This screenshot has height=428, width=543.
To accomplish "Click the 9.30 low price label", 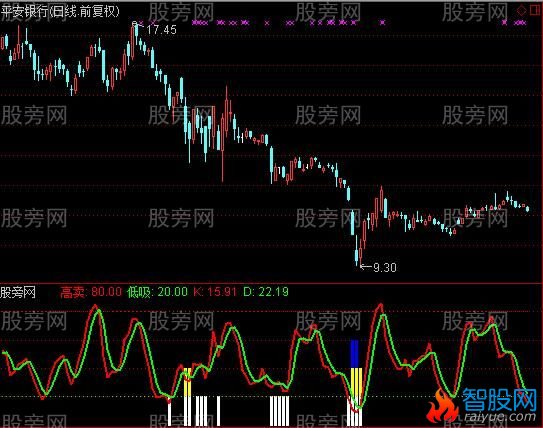I will point(385,267).
